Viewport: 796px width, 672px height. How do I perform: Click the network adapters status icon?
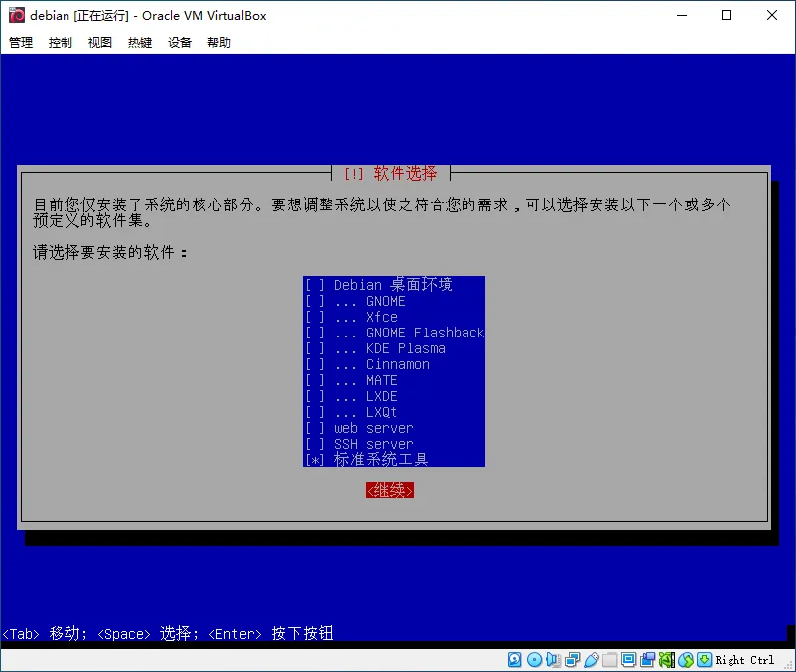572,660
